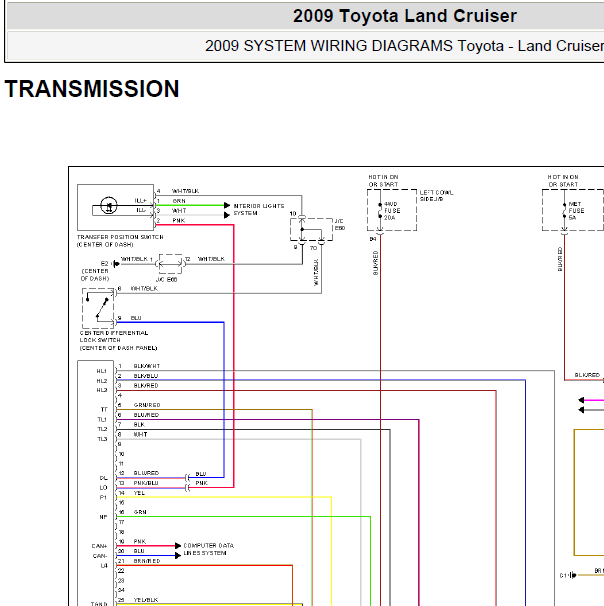
Task: Click the "2009 SYSTEM WIRING DIAGRAMS" subtitle line
Action: pos(404,46)
